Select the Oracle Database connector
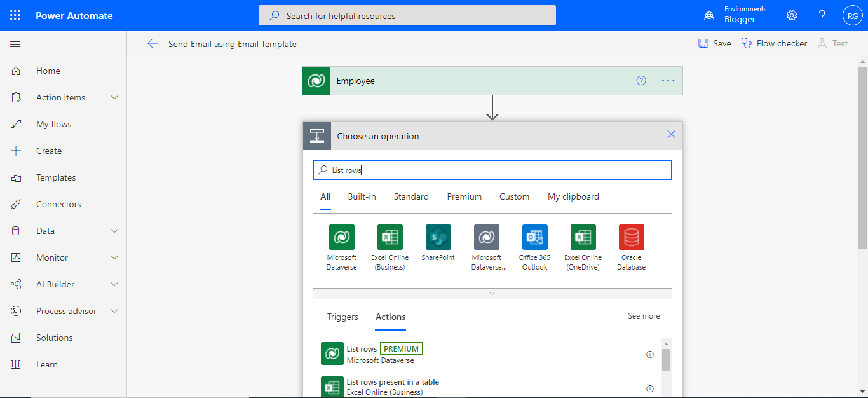 click(x=632, y=247)
